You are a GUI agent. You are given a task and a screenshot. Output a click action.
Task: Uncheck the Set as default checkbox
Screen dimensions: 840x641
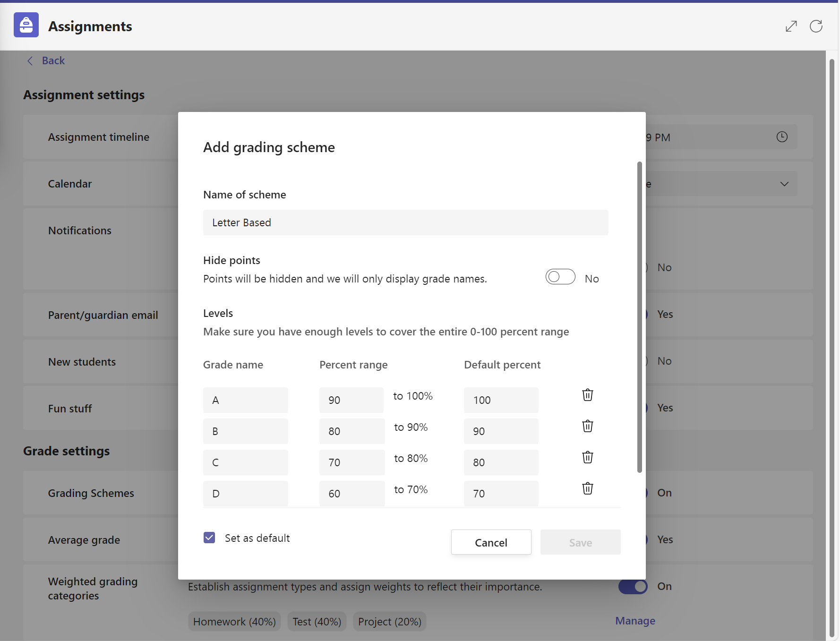point(209,538)
